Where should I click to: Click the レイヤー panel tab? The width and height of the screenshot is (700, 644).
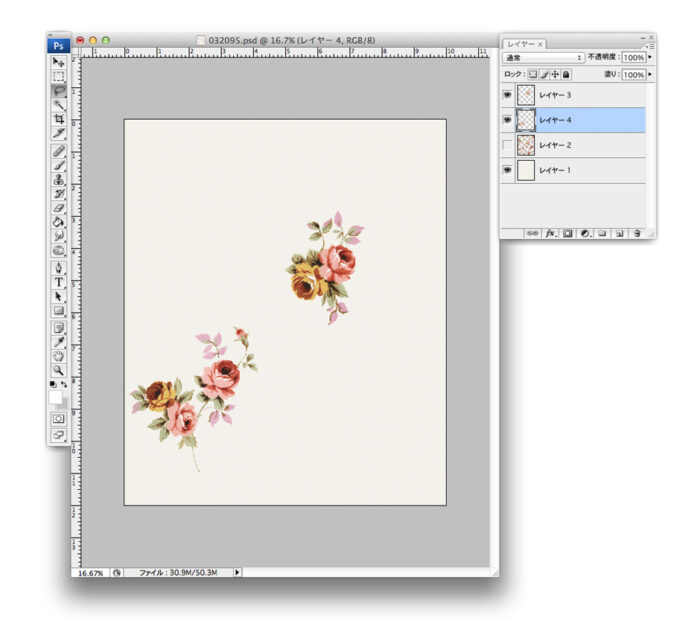pyautogui.click(x=521, y=44)
